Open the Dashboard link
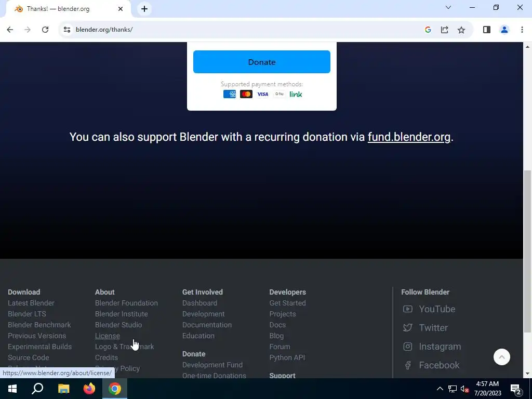The image size is (532, 399). tap(199, 303)
